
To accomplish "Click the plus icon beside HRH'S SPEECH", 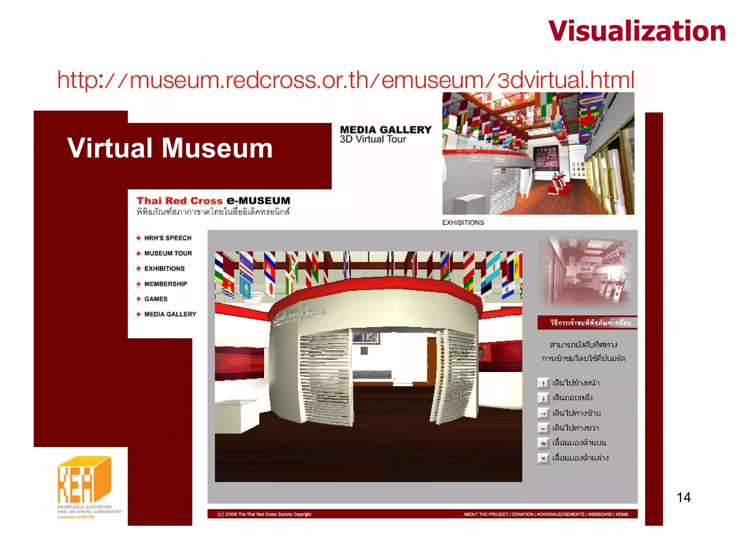I will point(138,238).
